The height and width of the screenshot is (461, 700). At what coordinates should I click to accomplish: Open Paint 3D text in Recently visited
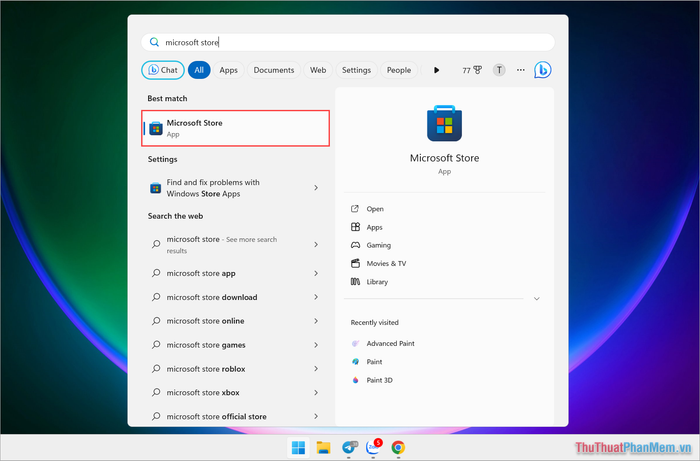(x=379, y=380)
